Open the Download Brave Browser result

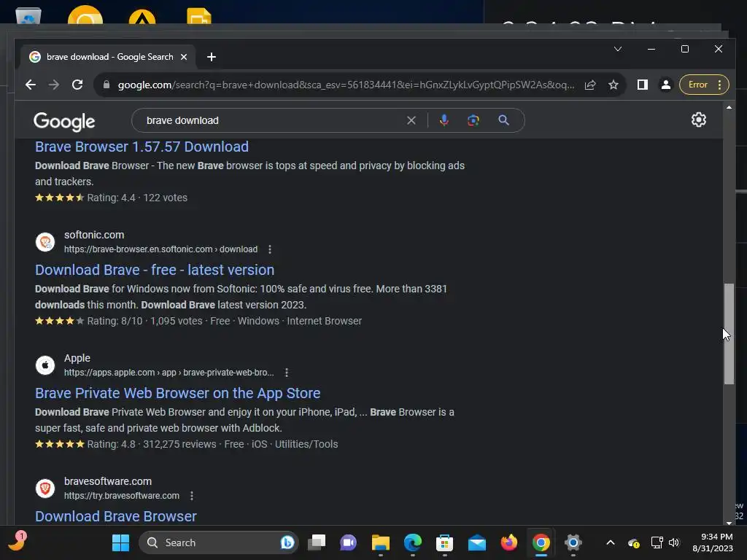(116, 517)
